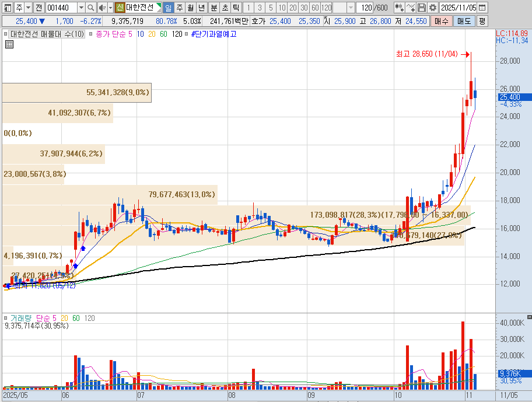Click the current price 25,400 in quote bar
This screenshot has width=532, height=402.
coord(26,22)
